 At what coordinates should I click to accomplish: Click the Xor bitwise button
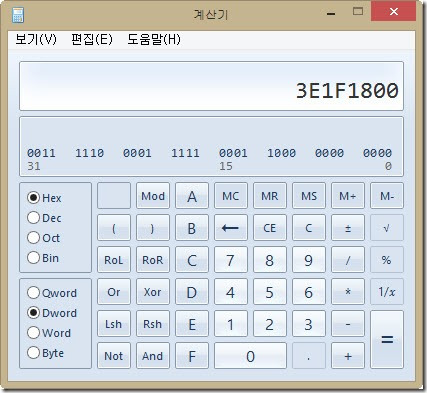click(153, 292)
